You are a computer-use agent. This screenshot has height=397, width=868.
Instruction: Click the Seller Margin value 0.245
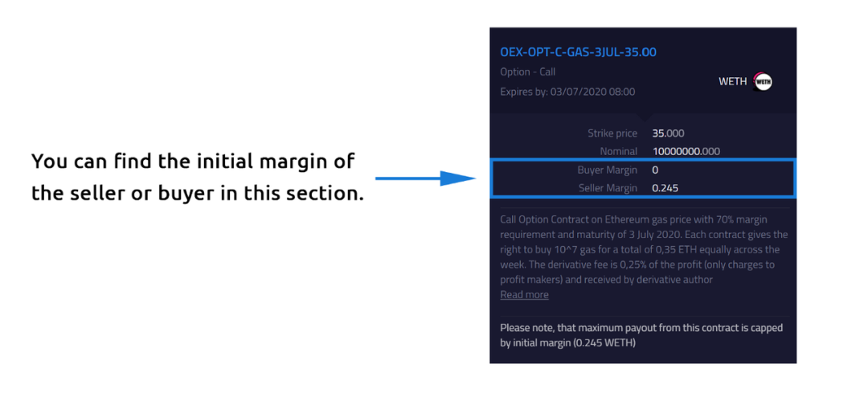point(665,188)
